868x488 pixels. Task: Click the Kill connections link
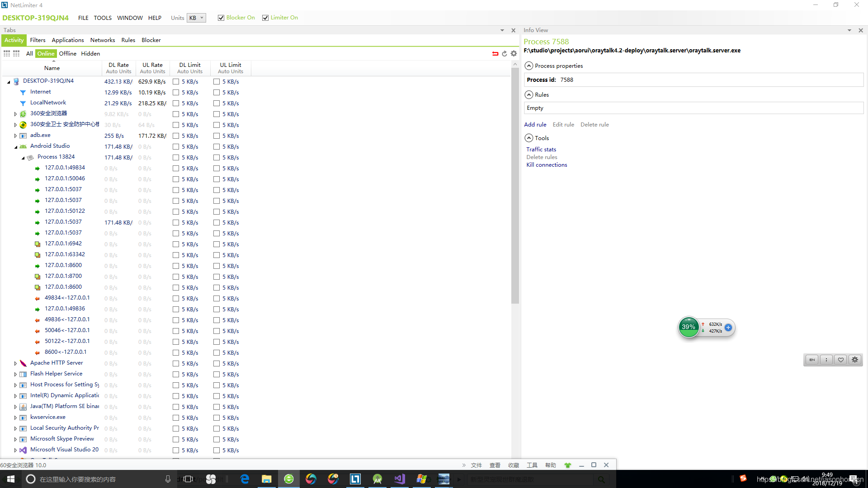coord(546,165)
